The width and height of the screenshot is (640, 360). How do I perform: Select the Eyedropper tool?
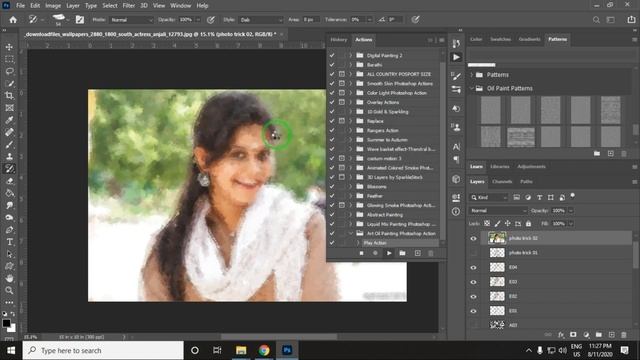[x=9, y=120]
